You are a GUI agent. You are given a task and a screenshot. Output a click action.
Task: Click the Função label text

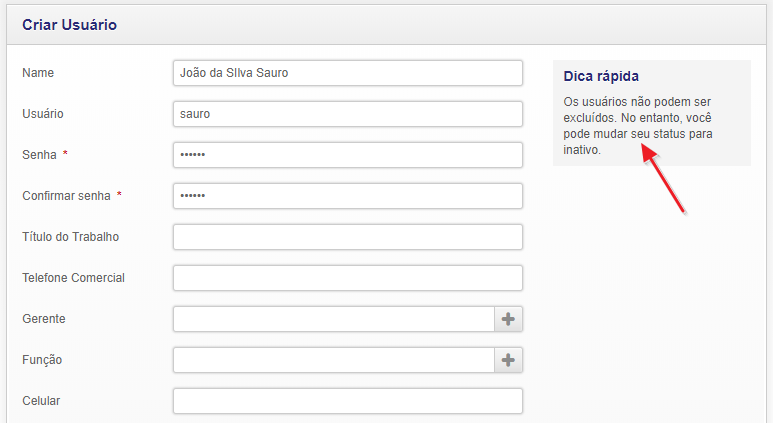point(43,360)
